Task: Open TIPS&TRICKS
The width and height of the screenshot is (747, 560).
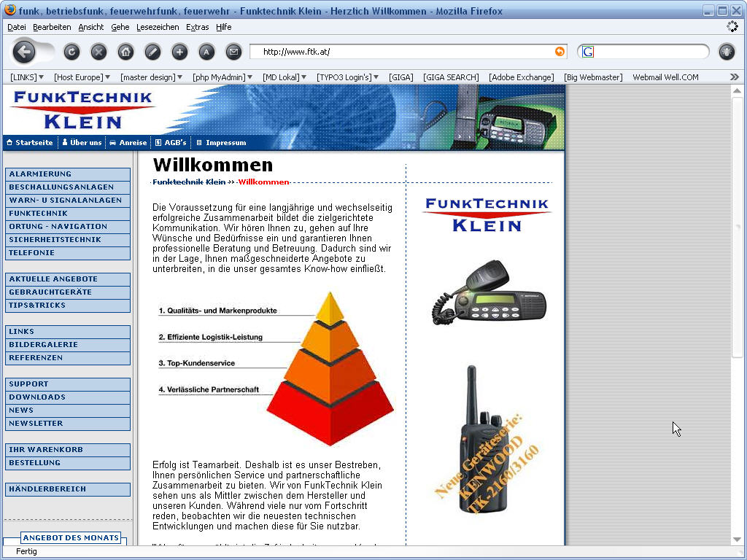Action: [68, 306]
